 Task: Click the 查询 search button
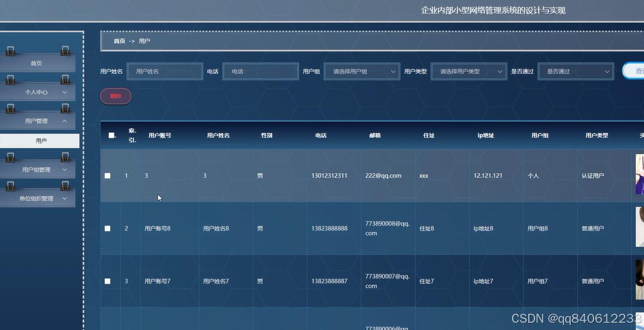pyautogui.click(x=637, y=71)
